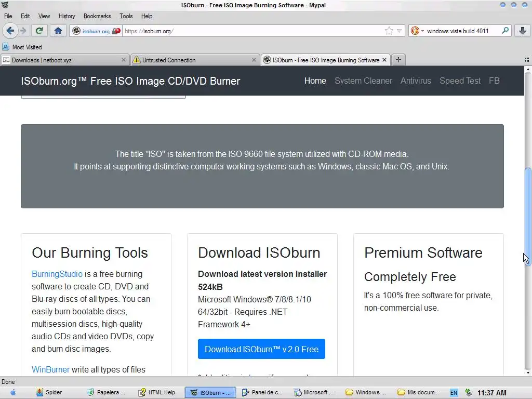Click the Download ISOburn heading
This screenshot has height=399, width=532.
(259, 253)
